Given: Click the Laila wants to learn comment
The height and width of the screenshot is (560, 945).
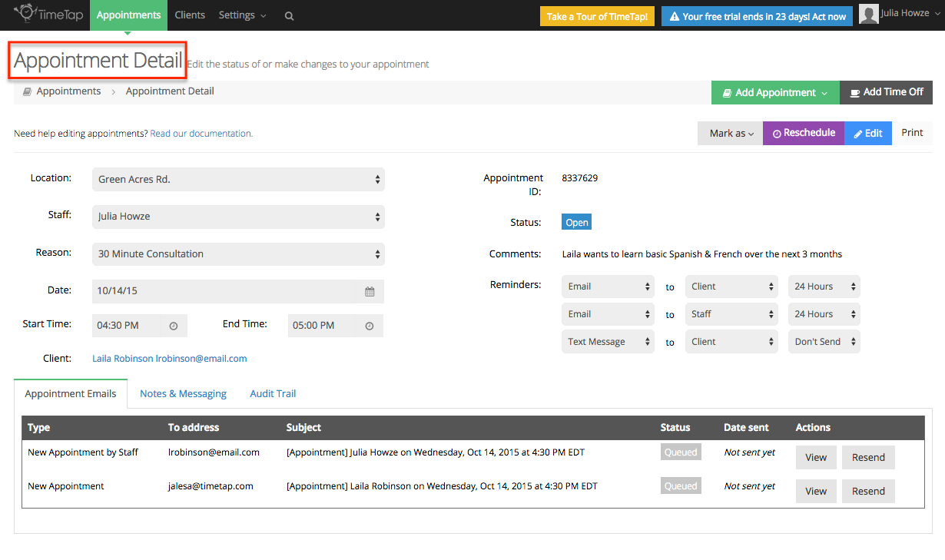Looking at the screenshot, I should coord(702,254).
